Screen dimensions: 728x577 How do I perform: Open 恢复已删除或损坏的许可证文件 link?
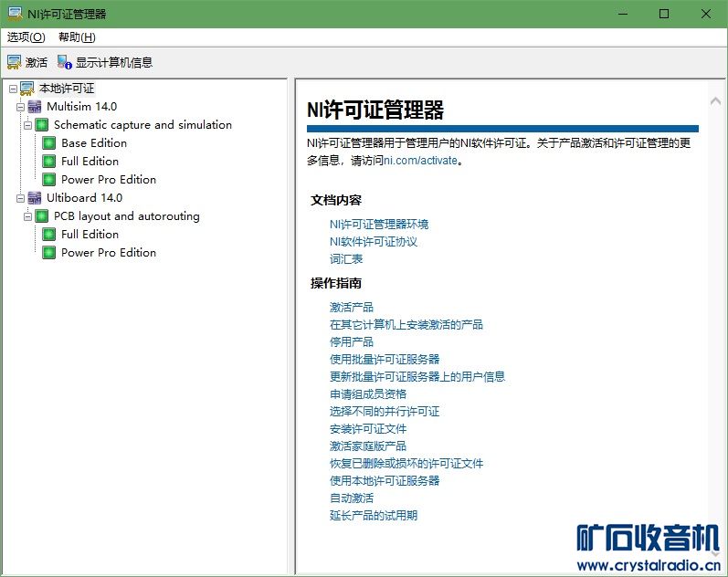[406, 463]
